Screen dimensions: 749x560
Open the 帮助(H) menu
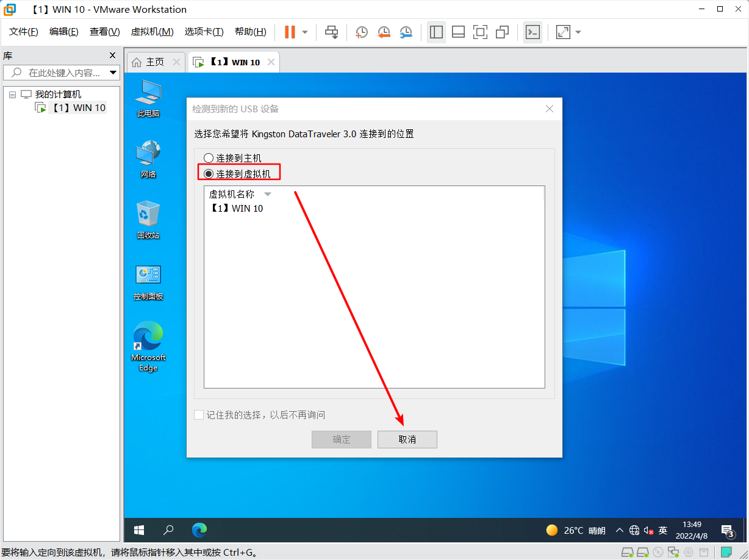(250, 32)
